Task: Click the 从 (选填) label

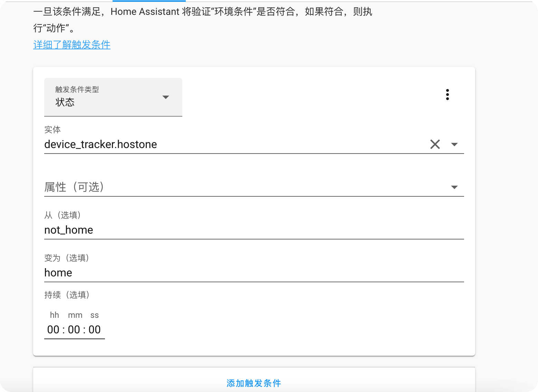Action: (63, 215)
